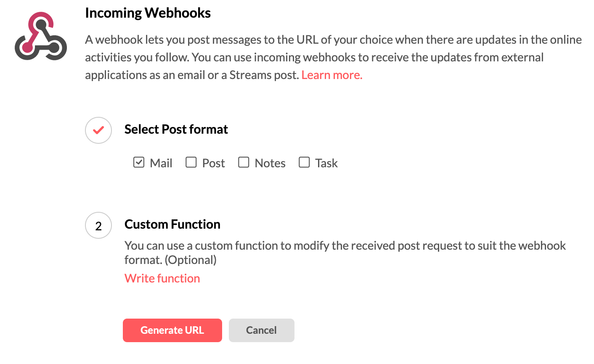Click the Post label text
The width and height of the screenshot is (594, 364).
click(213, 163)
